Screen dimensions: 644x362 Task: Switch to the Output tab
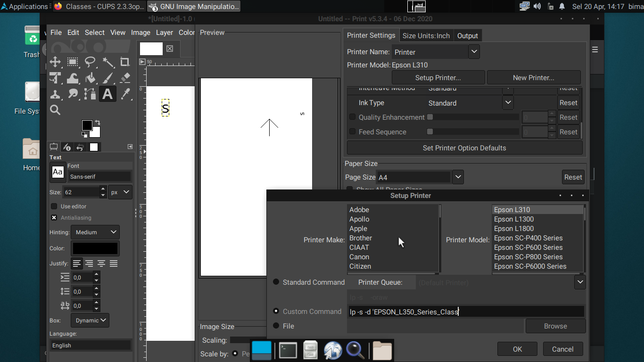pos(468,36)
